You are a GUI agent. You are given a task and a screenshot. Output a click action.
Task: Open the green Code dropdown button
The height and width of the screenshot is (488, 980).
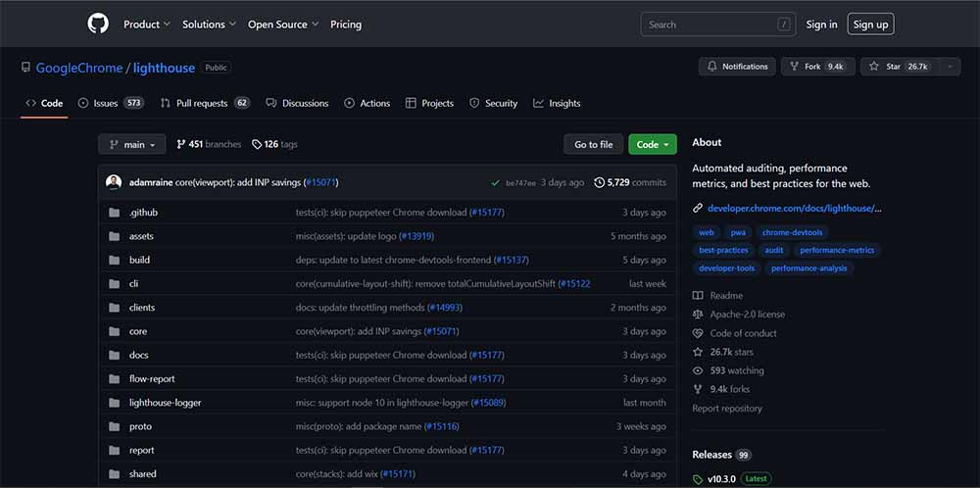coord(653,144)
